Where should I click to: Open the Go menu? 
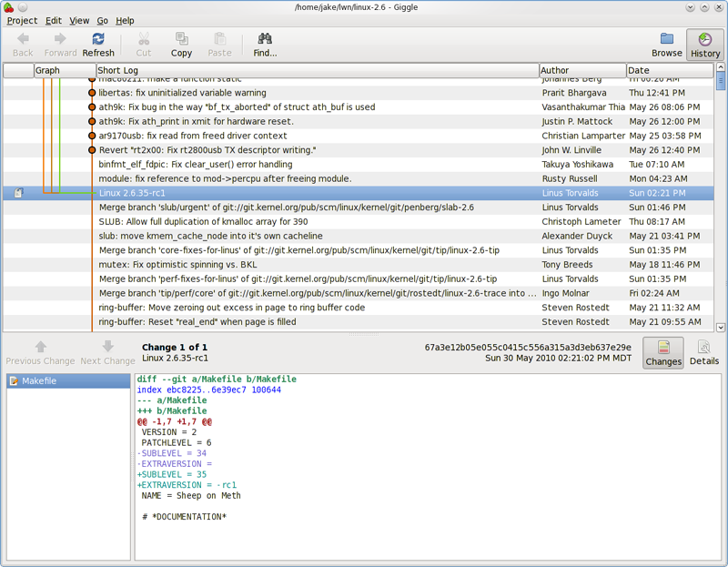[x=102, y=20]
